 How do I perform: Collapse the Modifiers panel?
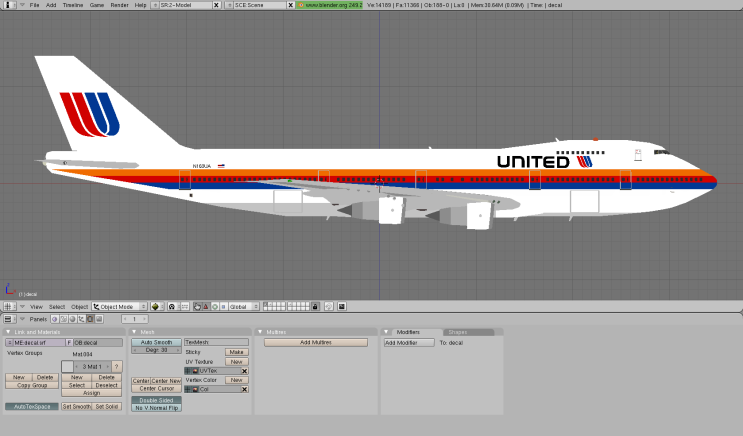(386, 332)
